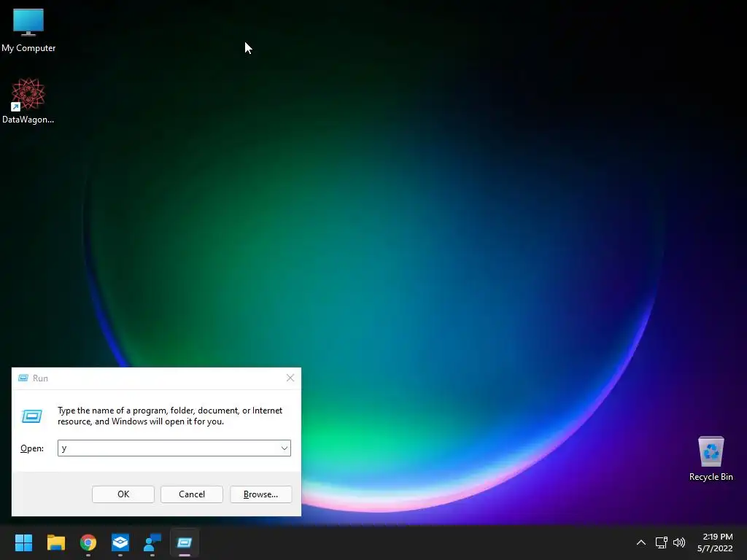This screenshot has width=747, height=560.
Task: Click the Run dialog description text
Action: (169, 416)
